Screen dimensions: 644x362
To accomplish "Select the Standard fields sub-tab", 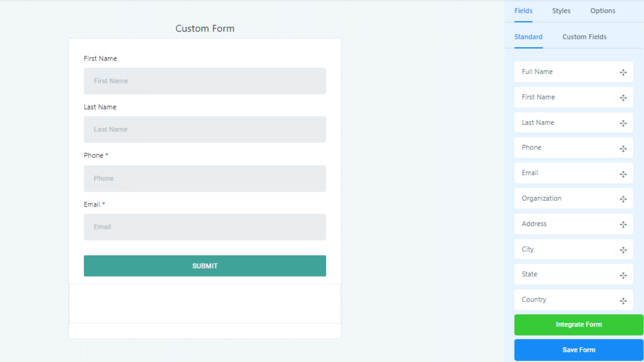I will (x=528, y=37).
